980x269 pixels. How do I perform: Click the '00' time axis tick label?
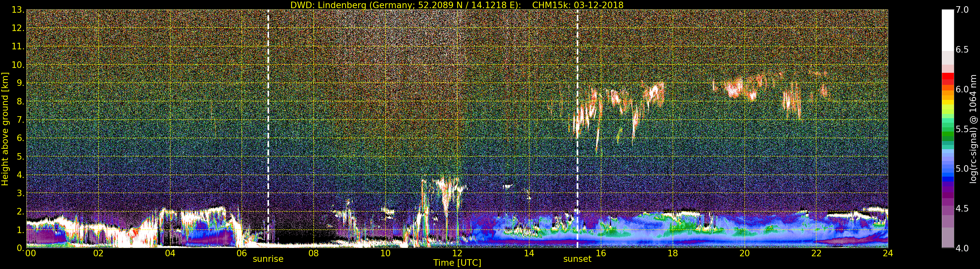point(30,253)
